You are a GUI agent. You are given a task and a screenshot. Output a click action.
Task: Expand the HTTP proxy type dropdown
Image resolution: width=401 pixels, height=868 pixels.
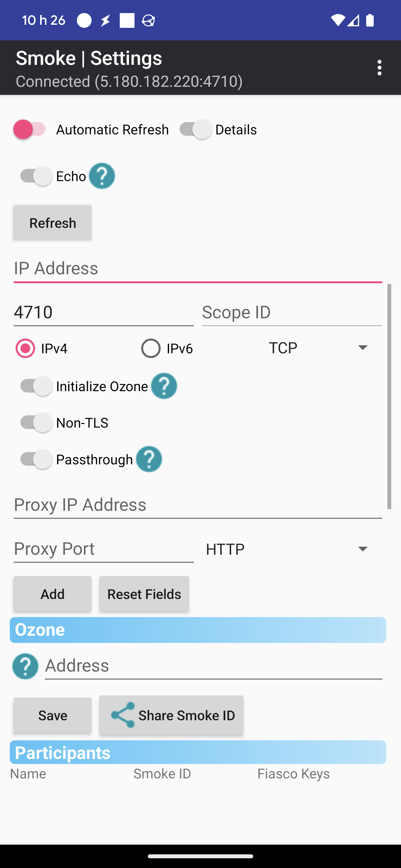click(x=287, y=549)
